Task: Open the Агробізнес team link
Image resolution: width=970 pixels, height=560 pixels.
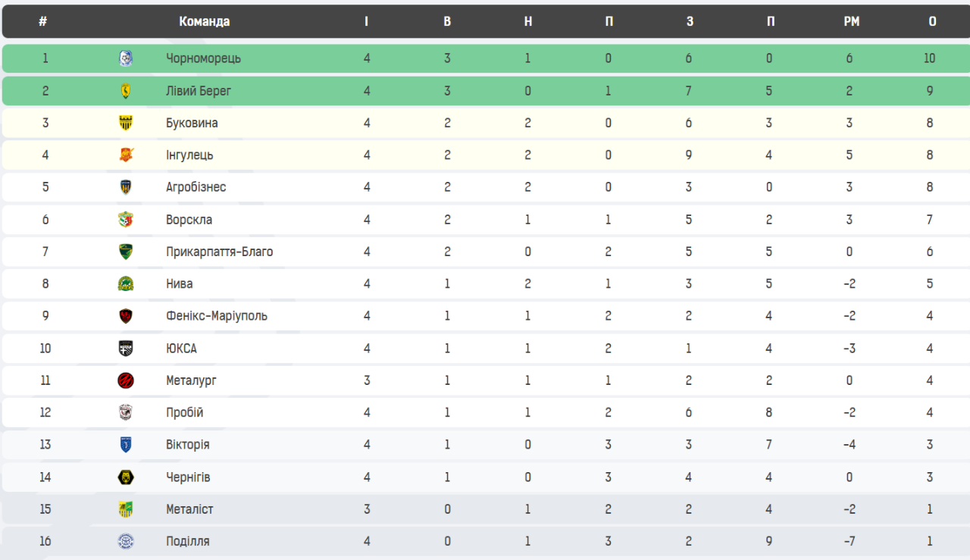Action: 196,187
